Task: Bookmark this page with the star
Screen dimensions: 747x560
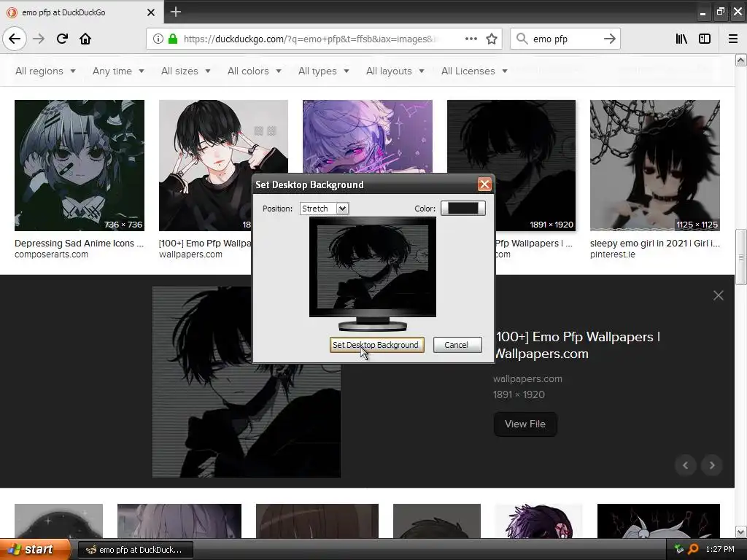Action: (492, 39)
